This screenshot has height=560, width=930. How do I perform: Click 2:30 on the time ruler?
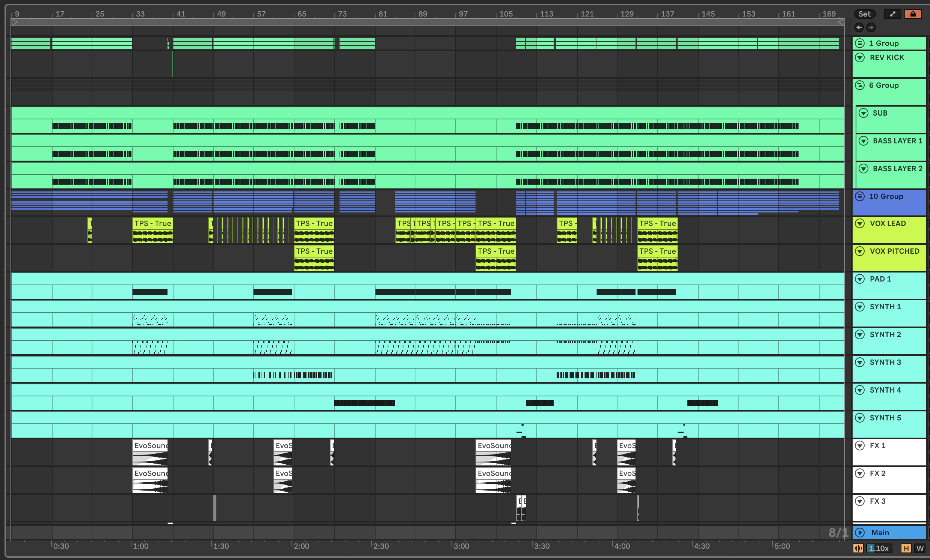381,546
